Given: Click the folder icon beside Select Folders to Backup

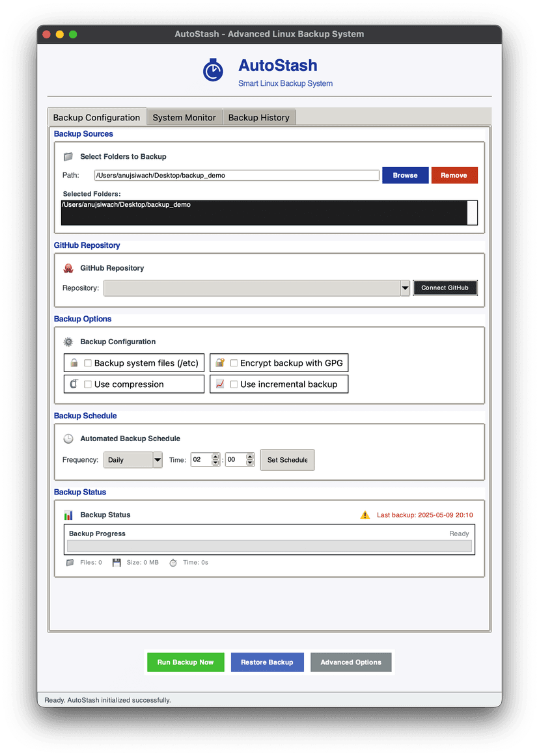Looking at the screenshot, I should coord(68,157).
